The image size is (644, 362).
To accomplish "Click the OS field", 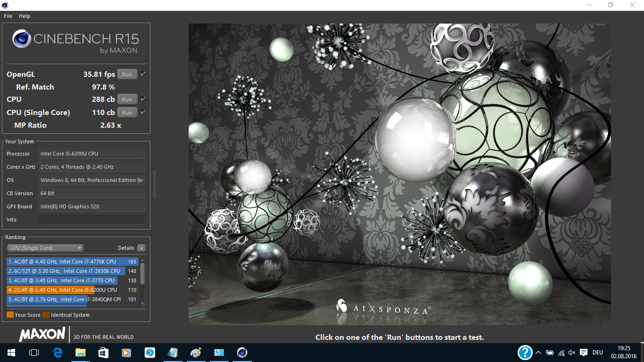I will tap(91, 180).
